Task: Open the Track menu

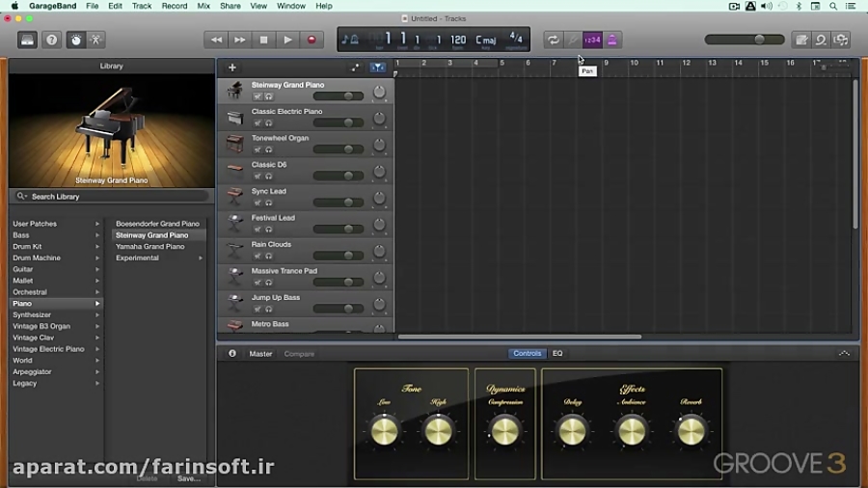Action: (142, 6)
